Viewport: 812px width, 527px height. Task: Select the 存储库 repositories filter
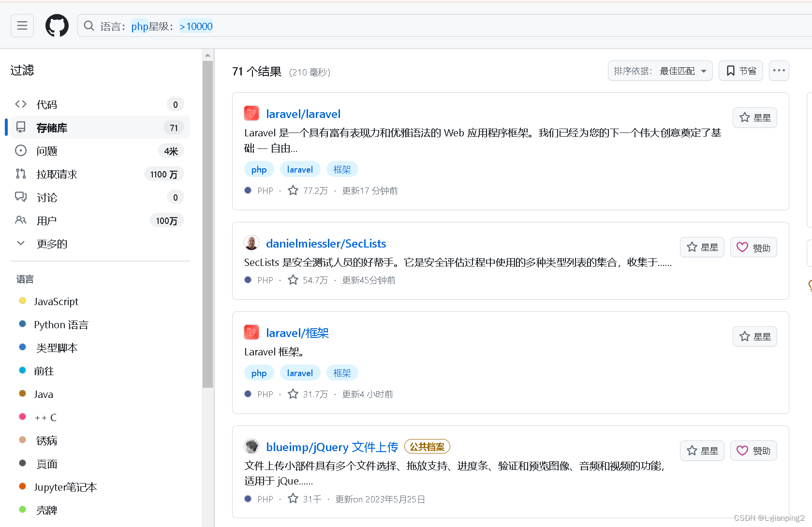point(99,128)
